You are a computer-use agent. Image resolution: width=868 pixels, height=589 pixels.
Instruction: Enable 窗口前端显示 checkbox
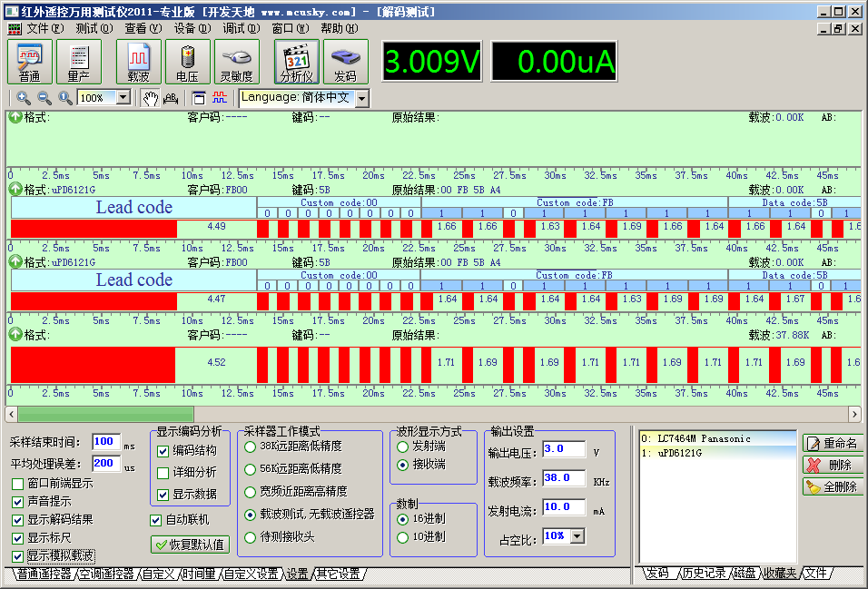tap(18, 484)
